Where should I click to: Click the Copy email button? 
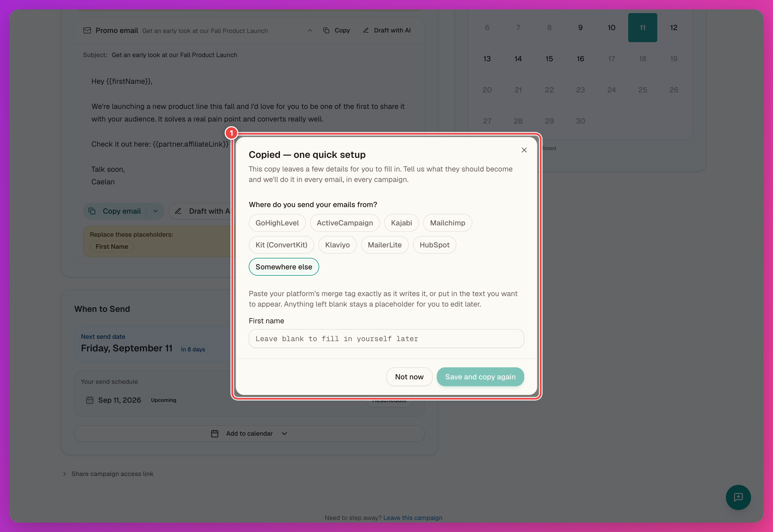[115, 211]
